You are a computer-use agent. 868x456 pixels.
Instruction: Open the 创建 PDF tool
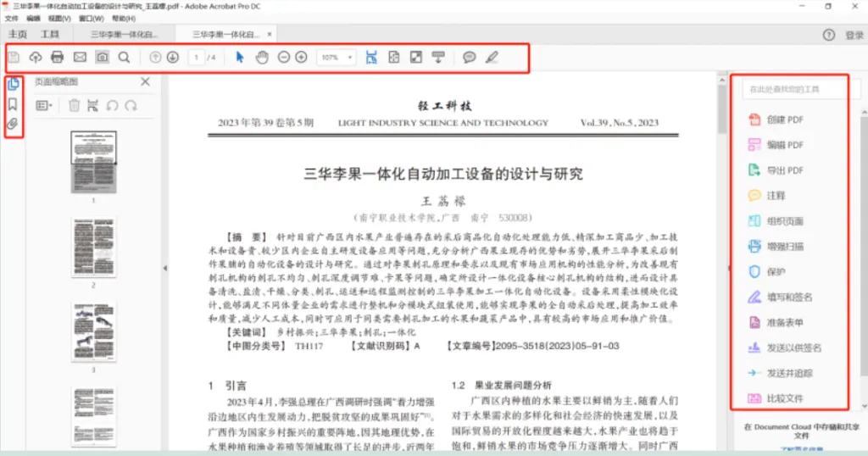pos(776,120)
